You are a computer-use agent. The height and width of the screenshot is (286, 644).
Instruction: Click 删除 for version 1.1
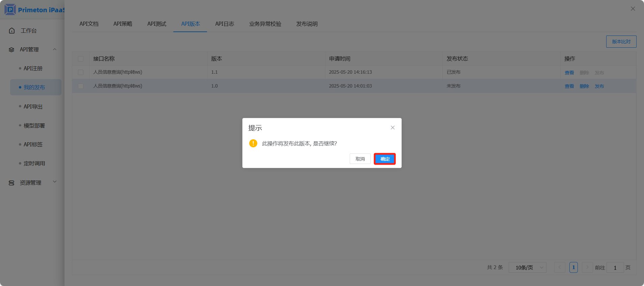[x=584, y=73]
